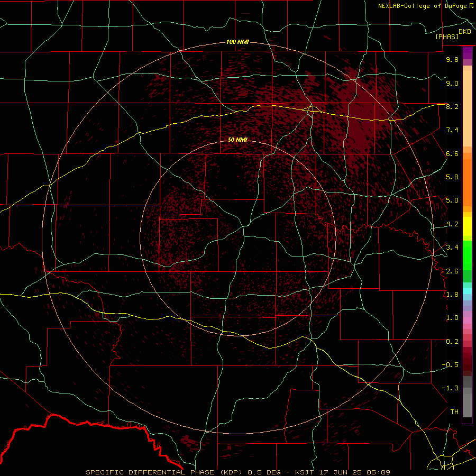Pick the purple segment of the color bar

point(467,53)
